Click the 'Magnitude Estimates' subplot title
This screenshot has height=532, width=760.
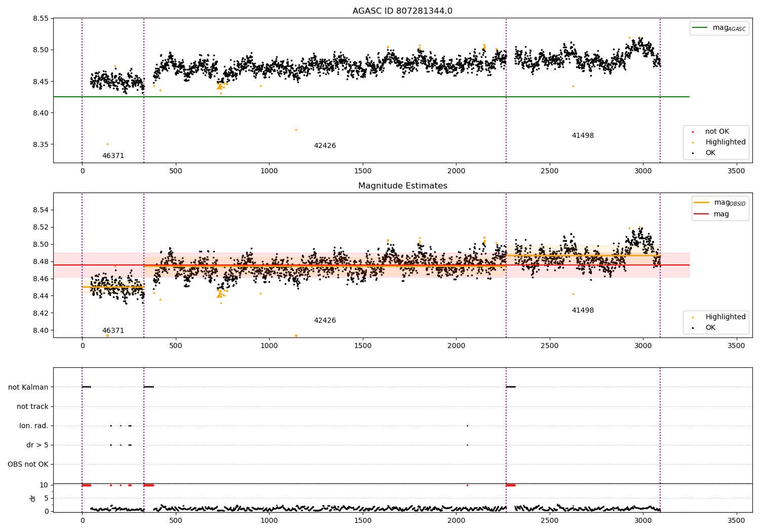coord(402,186)
